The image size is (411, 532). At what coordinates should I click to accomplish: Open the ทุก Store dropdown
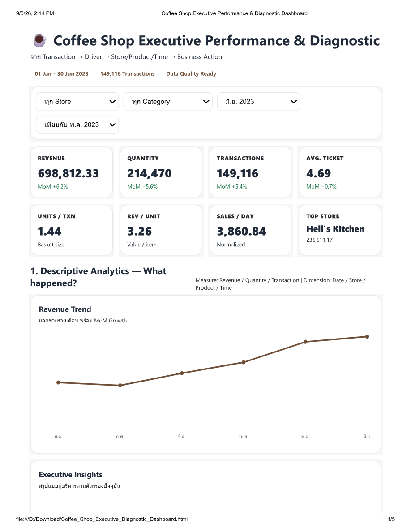[77, 102]
